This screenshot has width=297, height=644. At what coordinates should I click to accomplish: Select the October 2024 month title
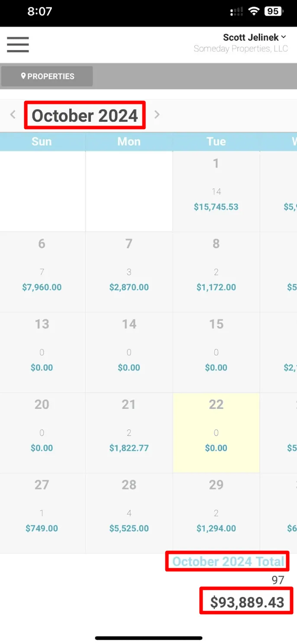point(85,116)
